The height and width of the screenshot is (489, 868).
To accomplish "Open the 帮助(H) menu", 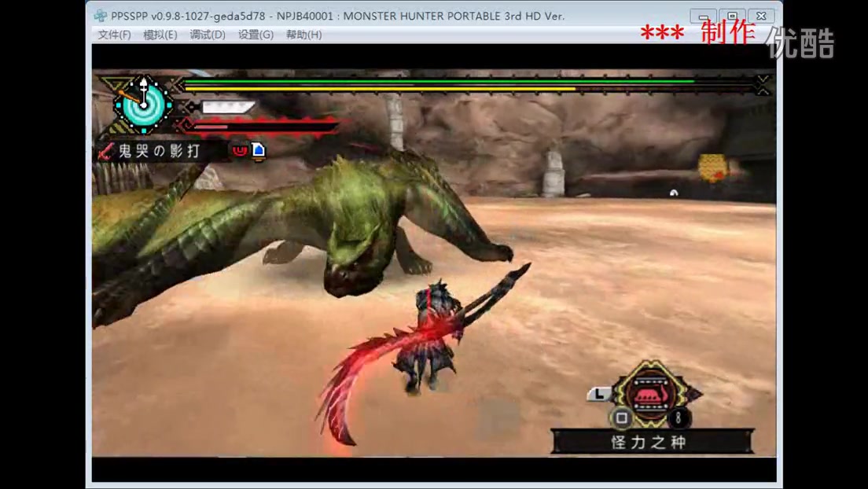I will tap(303, 35).
